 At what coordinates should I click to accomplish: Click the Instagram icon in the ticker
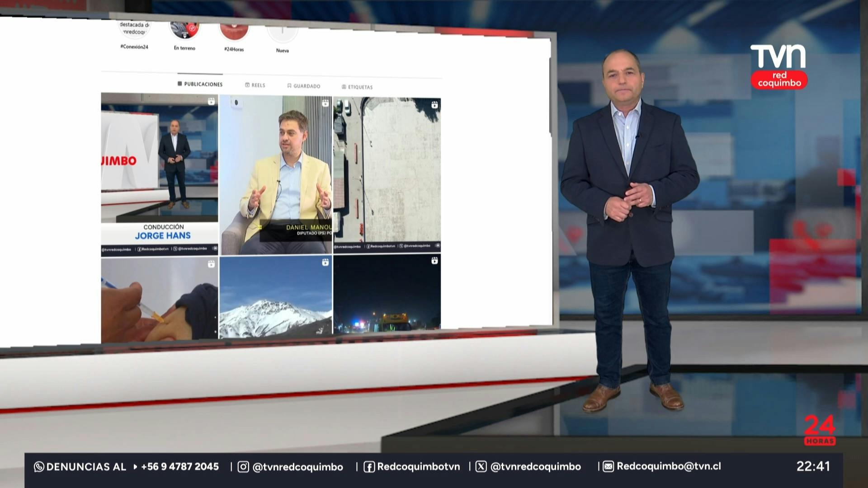click(243, 467)
